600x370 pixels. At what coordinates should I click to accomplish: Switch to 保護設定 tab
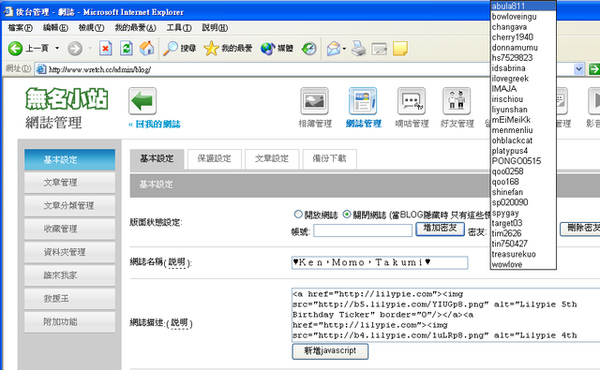click(214, 159)
